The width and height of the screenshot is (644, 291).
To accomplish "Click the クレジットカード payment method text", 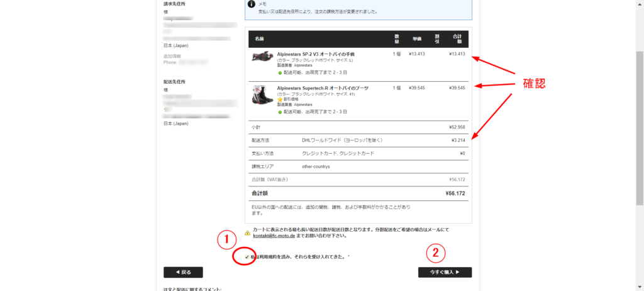I will click(338, 154).
